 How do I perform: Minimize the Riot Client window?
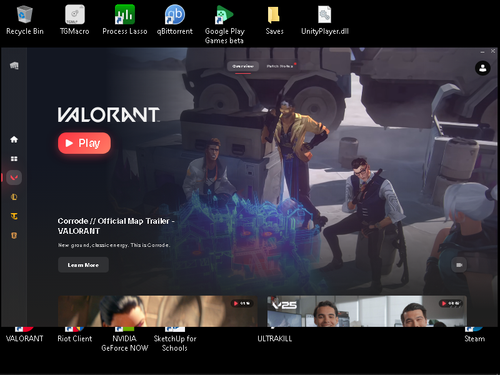click(x=482, y=52)
